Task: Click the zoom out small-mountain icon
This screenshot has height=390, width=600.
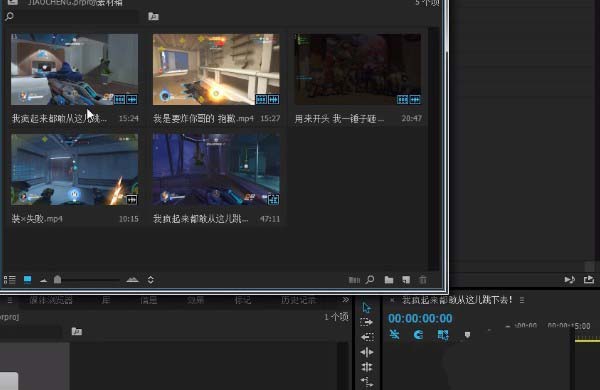Action: (44, 280)
